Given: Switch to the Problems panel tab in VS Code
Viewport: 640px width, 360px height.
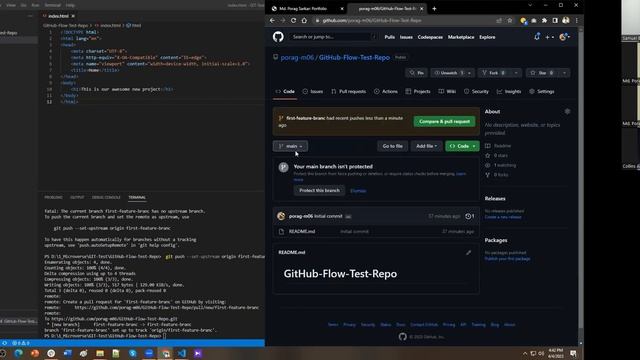Looking at the screenshot, I should point(53,198).
